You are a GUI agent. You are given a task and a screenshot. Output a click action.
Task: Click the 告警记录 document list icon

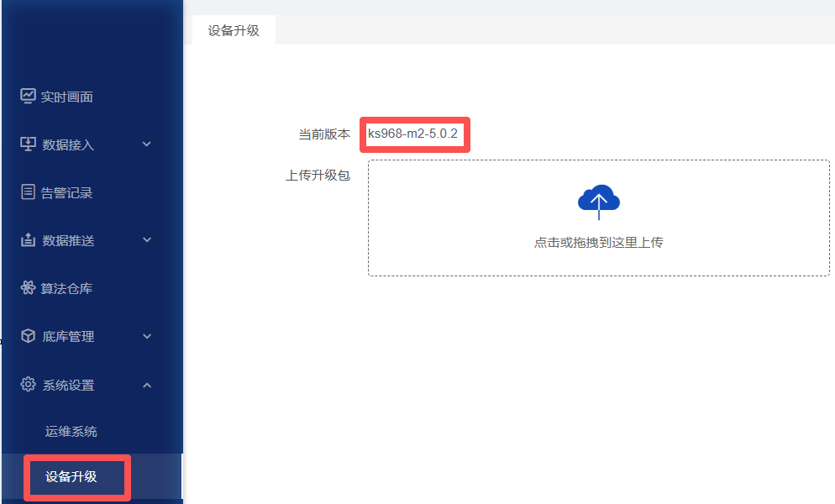[28, 192]
